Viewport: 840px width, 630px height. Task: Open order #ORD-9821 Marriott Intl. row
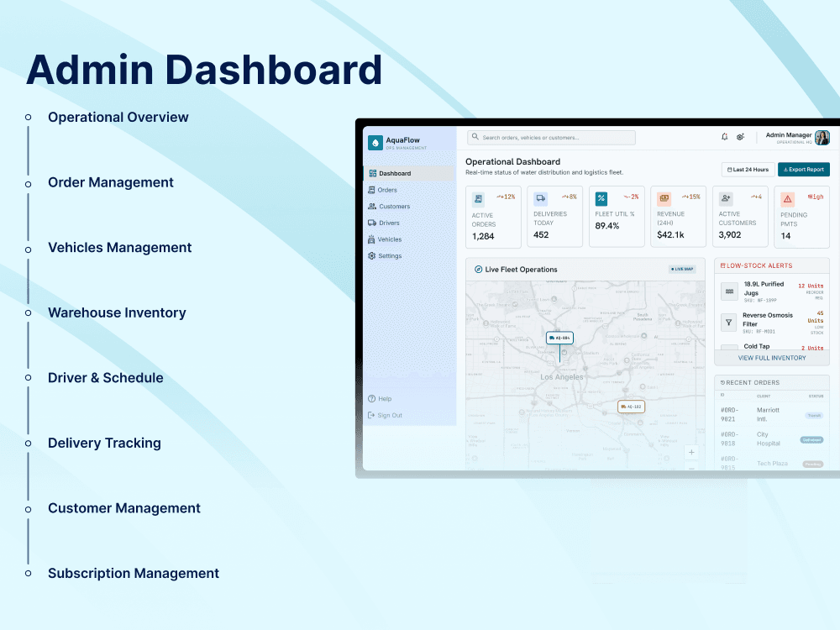[772, 415]
